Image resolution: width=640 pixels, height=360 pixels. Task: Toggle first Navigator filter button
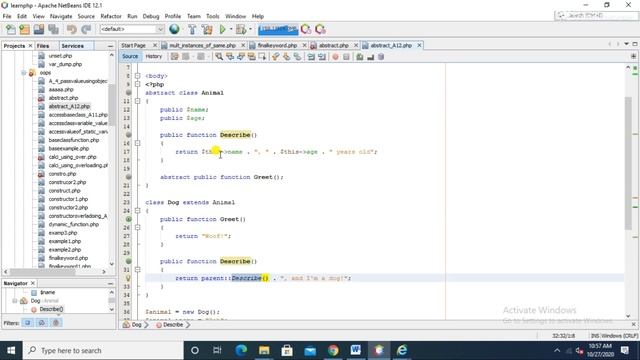coord(28,323)
